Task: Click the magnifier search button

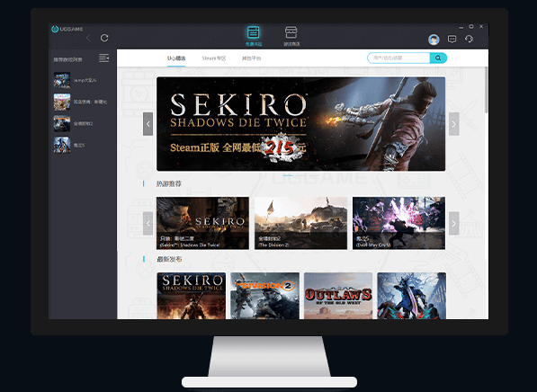Action: 438,58
